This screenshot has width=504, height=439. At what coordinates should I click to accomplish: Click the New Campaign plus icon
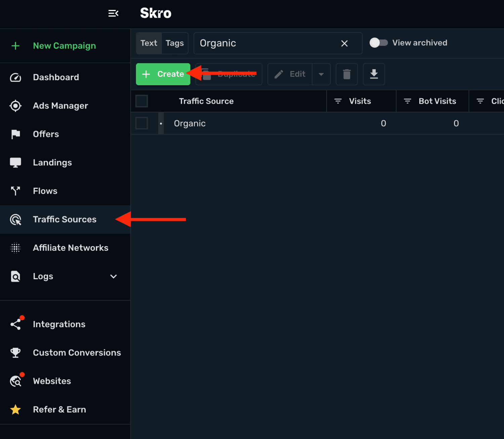click(15, 46)
